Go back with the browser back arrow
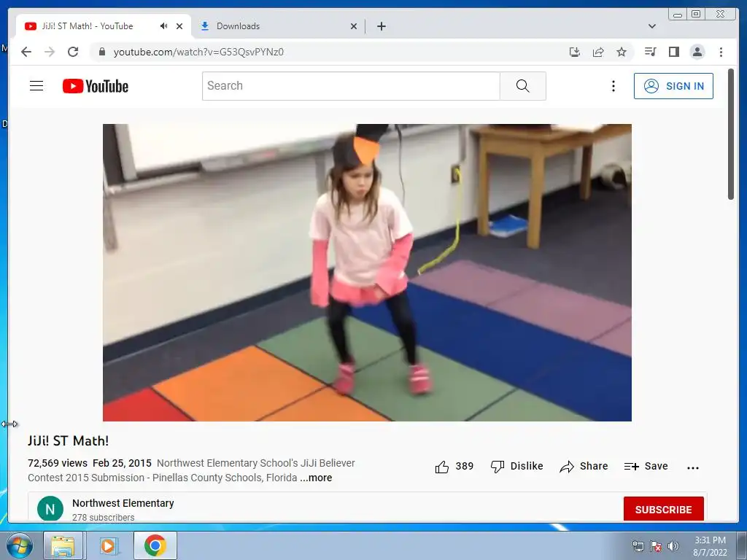Image resolution: width=747 pixels, height=560 pixels. pyautogui.click(x=26, y=52)
